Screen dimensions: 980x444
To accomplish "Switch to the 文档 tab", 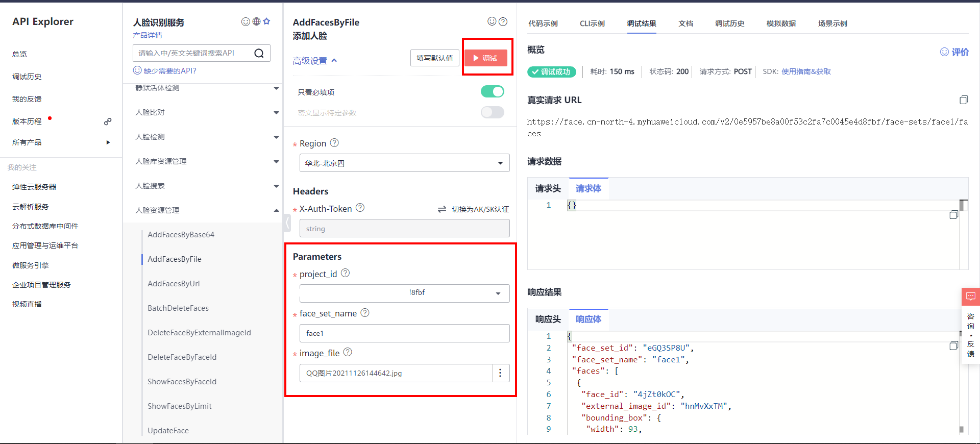I will coord(685,23).
